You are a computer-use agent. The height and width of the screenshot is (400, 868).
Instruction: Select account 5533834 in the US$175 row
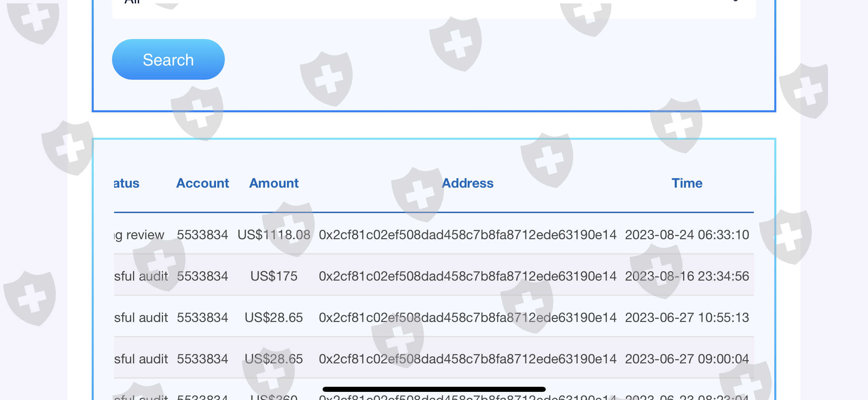click(202, 276)
